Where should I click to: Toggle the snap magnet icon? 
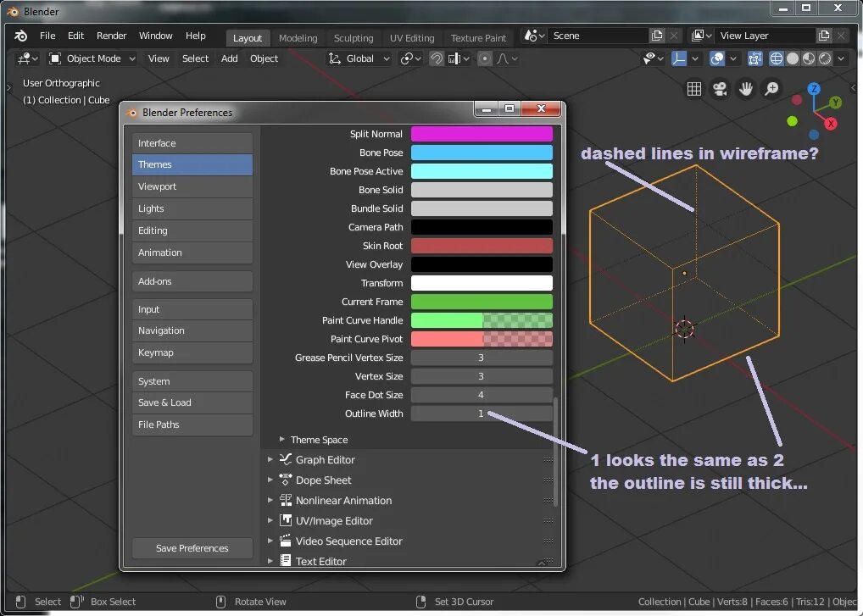point(436,58)
